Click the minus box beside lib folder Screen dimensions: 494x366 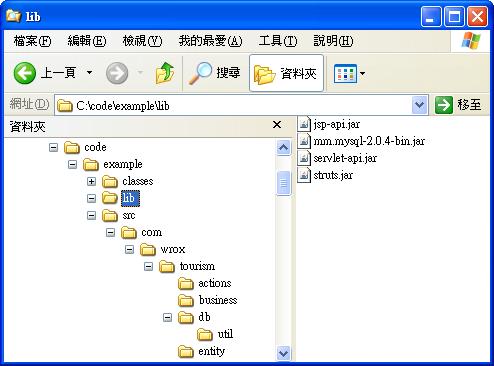(x=91, y=198)
